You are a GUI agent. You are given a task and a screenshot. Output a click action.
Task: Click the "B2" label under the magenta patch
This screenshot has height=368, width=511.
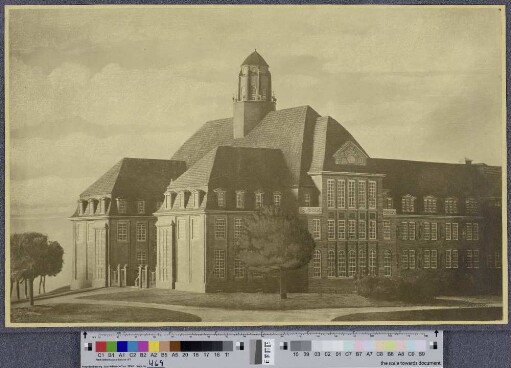pyautogui.click(x=143, y=355)
